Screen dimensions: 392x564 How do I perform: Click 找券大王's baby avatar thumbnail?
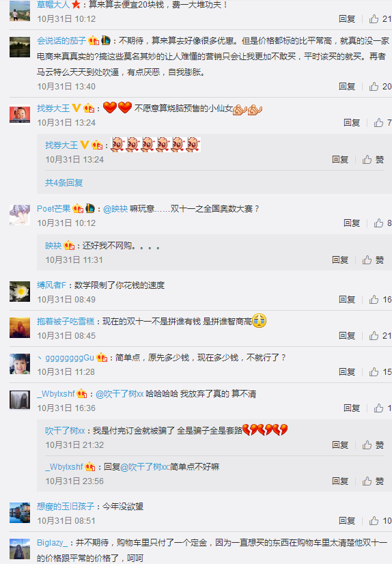coord(20,115)
